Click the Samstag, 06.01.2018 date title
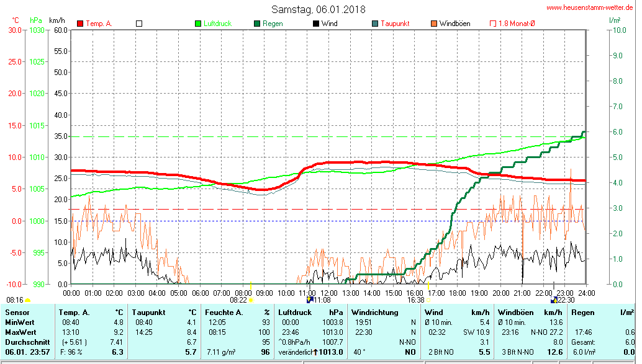 click(x=319, y=9)
